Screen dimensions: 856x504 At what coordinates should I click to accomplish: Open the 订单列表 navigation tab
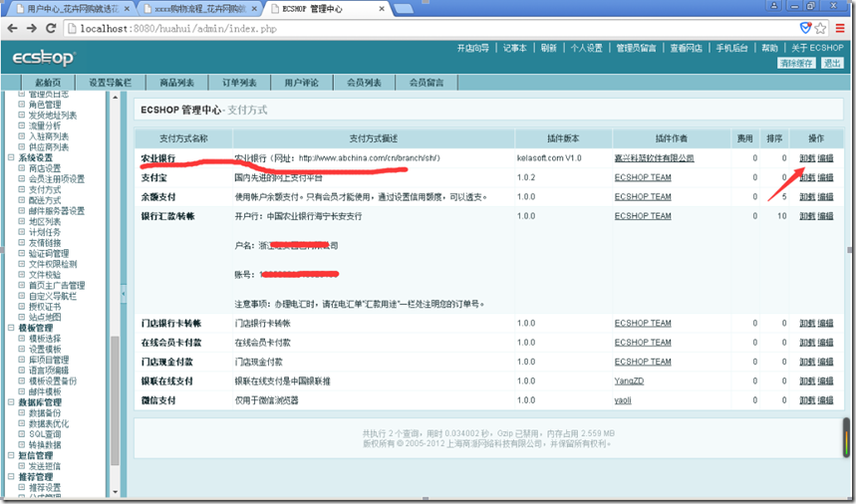point(239,83)
